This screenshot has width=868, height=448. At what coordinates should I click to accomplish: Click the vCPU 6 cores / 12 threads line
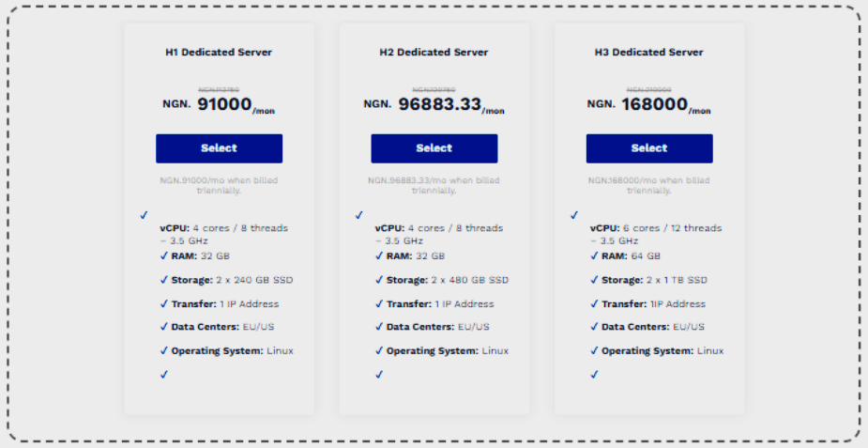click(656, 234)
